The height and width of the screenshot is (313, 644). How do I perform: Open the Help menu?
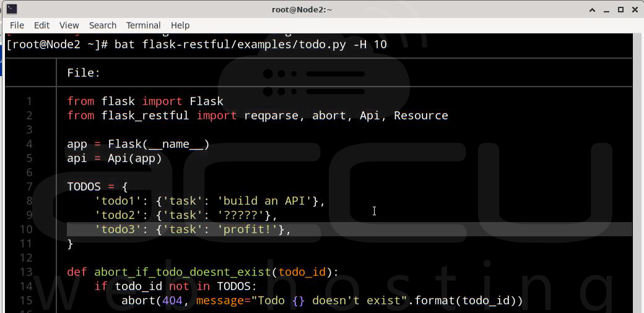[x=180, y=25]
